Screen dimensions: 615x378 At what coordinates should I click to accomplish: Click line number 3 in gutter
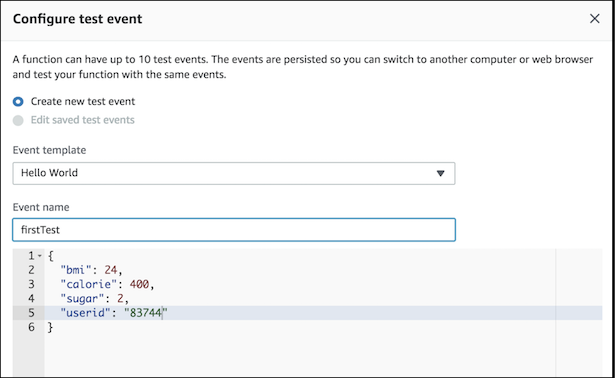tap(31, 284)
